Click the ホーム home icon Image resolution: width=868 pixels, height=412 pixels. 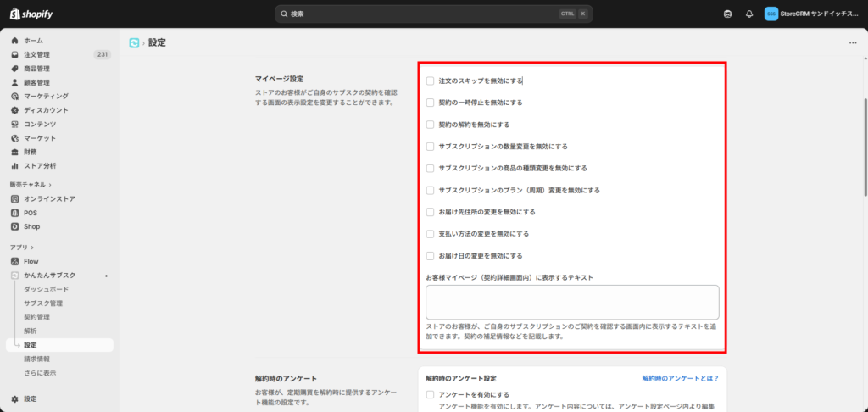click(15, 41)
